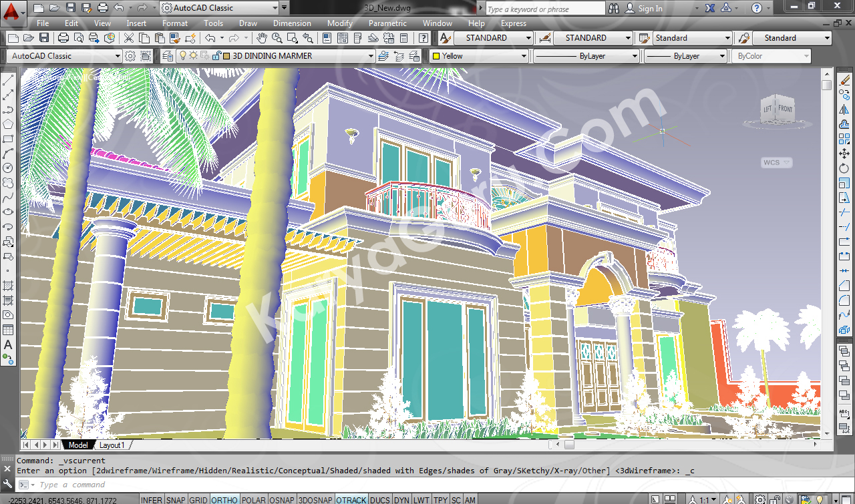Select the Polygon tool in Draw toolbar
This screenshot has width=855, height=504.
pos(9,124)
